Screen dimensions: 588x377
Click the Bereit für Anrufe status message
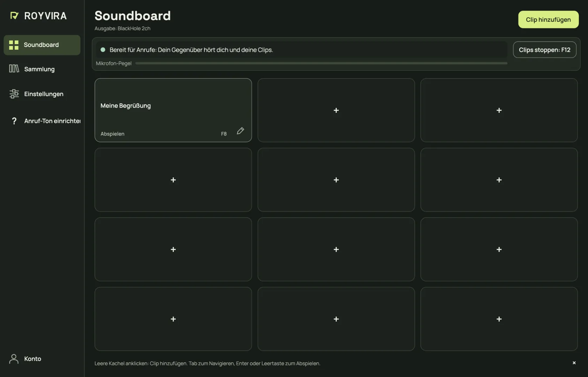191,50
